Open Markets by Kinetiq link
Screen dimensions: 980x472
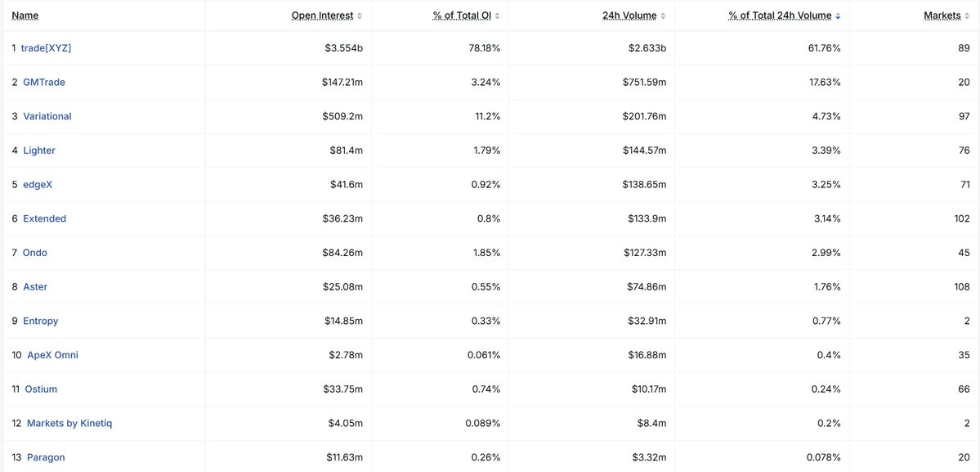click(69, 423)
